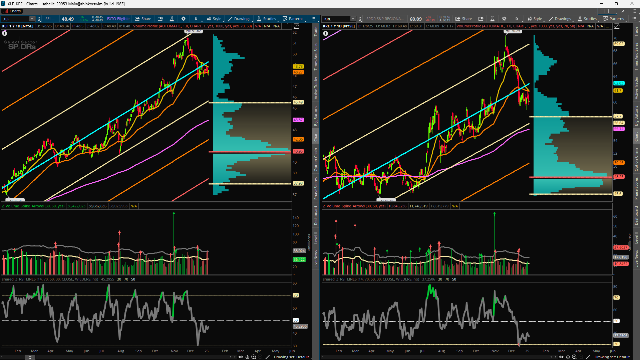
Task: Click magenta price bubble on left price axis
Action: click(x=298, y=120)
